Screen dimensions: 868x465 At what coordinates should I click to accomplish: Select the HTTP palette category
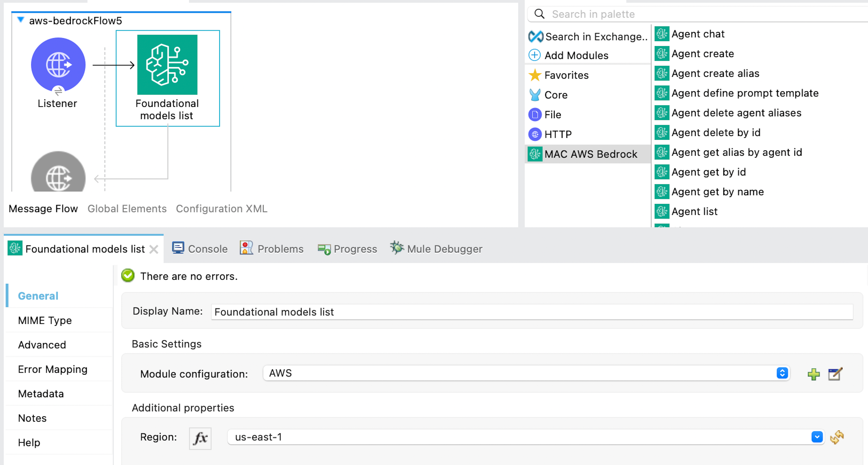pos(588,134)
